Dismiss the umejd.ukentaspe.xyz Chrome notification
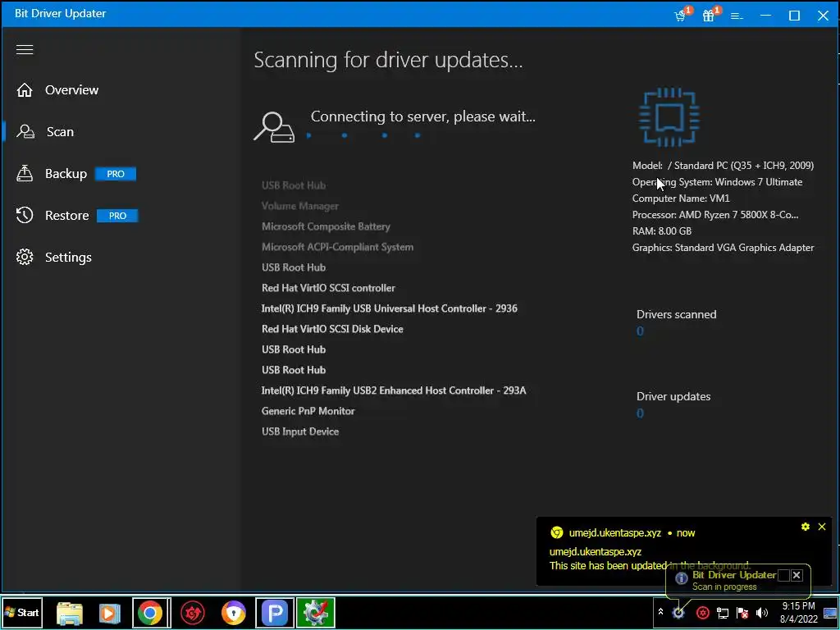This screenshot has width=840, height=630. click(822, 527)
